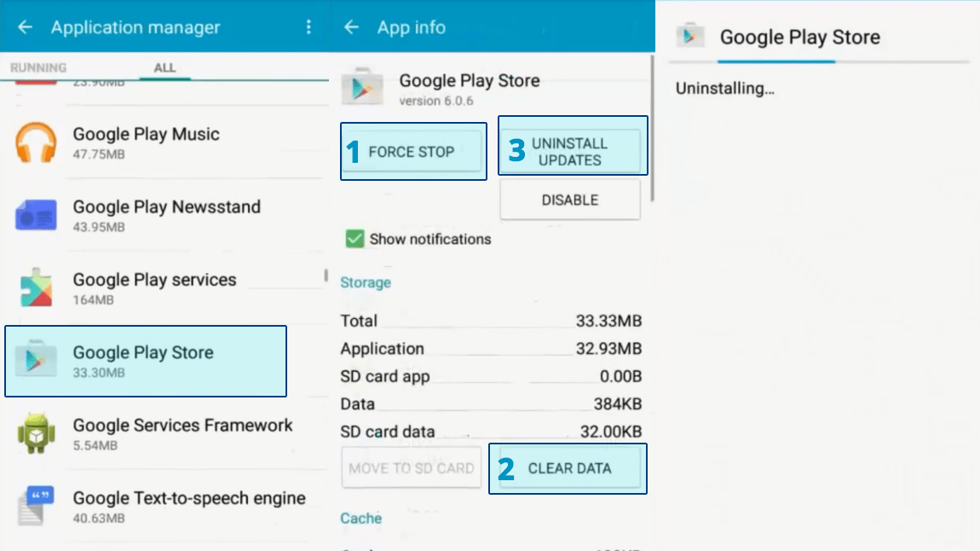Viewport: 980px width, 551px height.
Task: Switch to the ALL tab
Action: [x=164, y=67]
